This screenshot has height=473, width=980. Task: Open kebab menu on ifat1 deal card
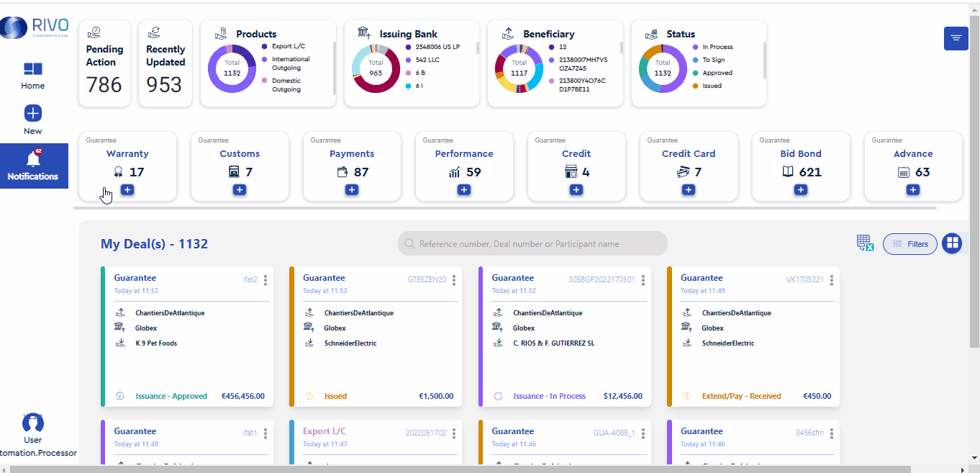point(266,433)
